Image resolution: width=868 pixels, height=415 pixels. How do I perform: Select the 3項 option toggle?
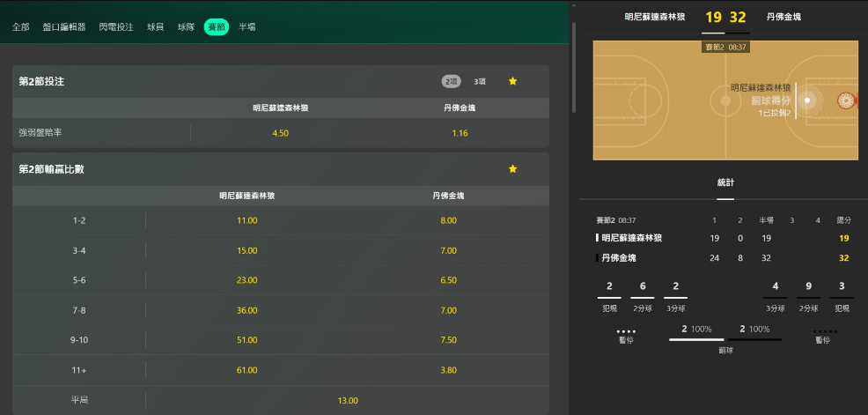tap(480, 81)
